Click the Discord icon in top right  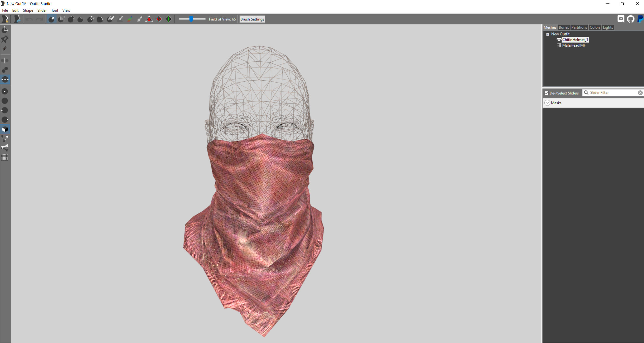[x=621, y=19]
